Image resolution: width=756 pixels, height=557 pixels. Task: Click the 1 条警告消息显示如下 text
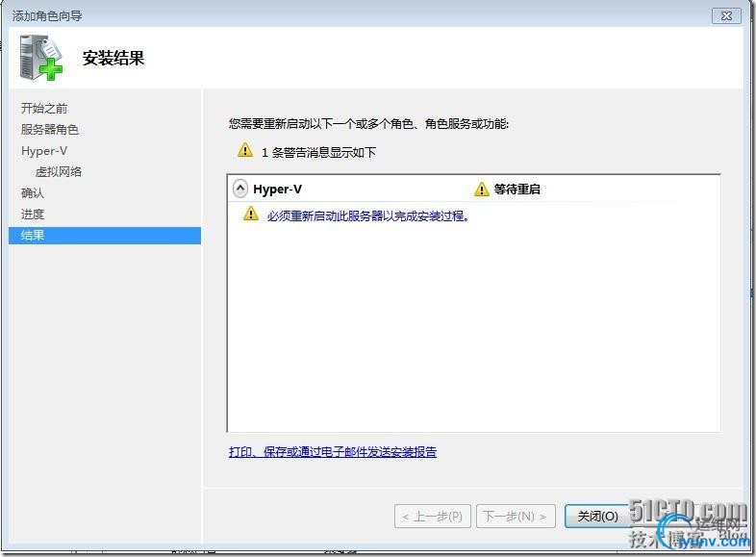[x=318, y=152]
